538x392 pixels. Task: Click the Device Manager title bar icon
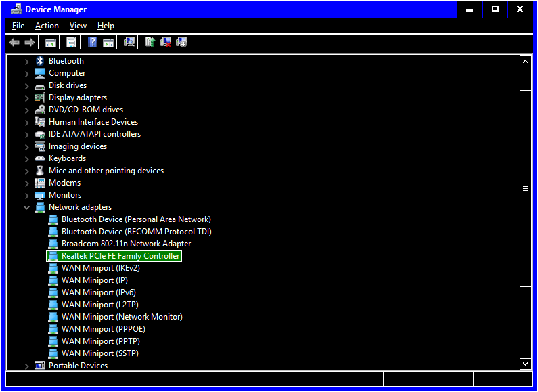click(x=16, y=9)
